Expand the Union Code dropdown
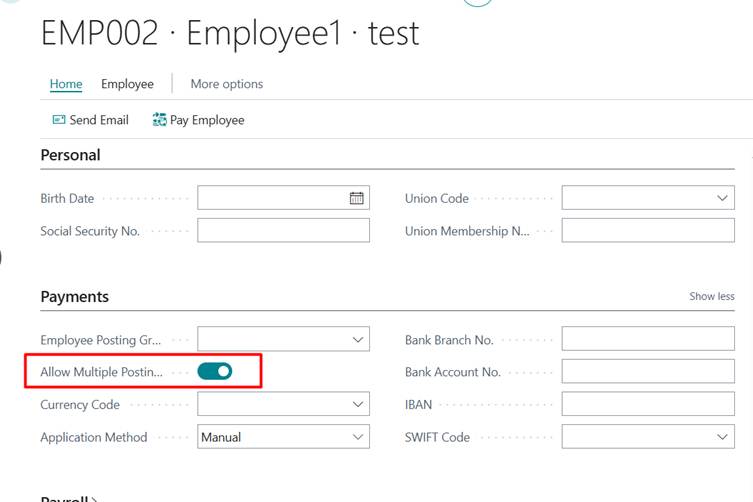The height and width of the screenshot is (502, 753). coord(722,198)
